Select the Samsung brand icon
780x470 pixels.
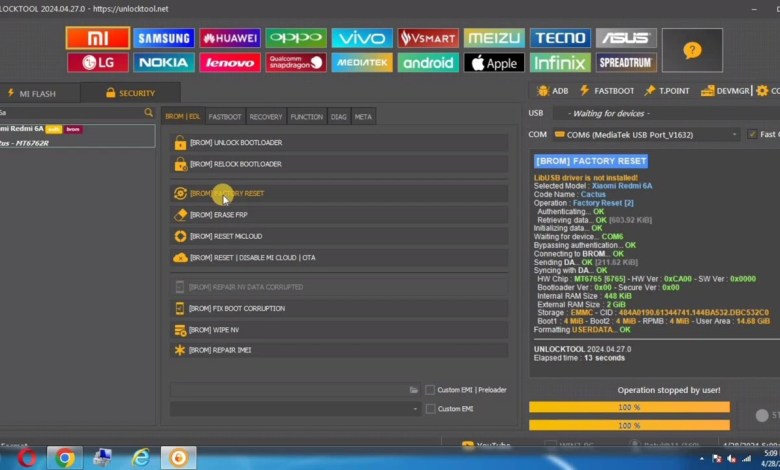[165, 38]
